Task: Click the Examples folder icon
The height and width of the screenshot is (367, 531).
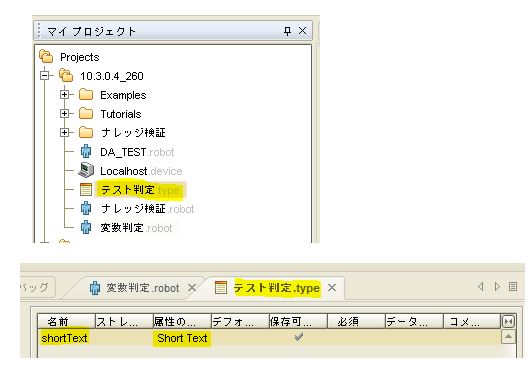Action: pyautogui.click(x=86, y=94)
